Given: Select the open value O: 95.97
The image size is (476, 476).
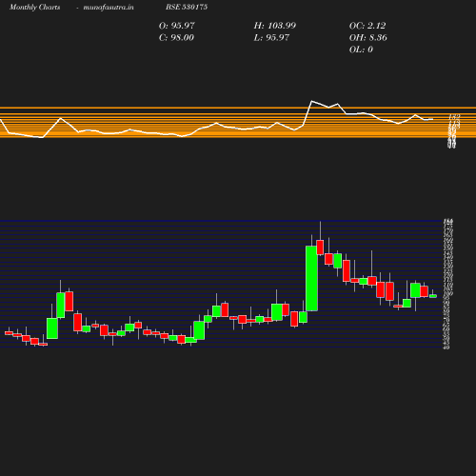Looking at the screenshot, I should tap(177, 26).
